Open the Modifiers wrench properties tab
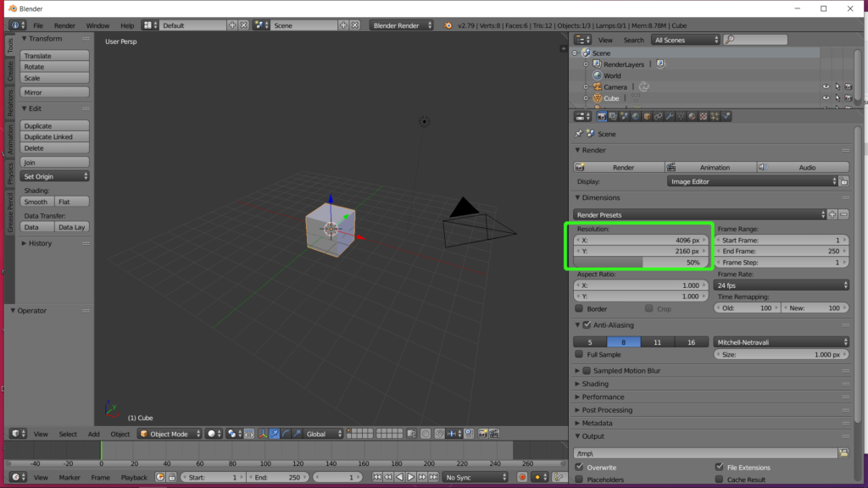Viewport: 868px width, 488px height. [x=669, y=116]
